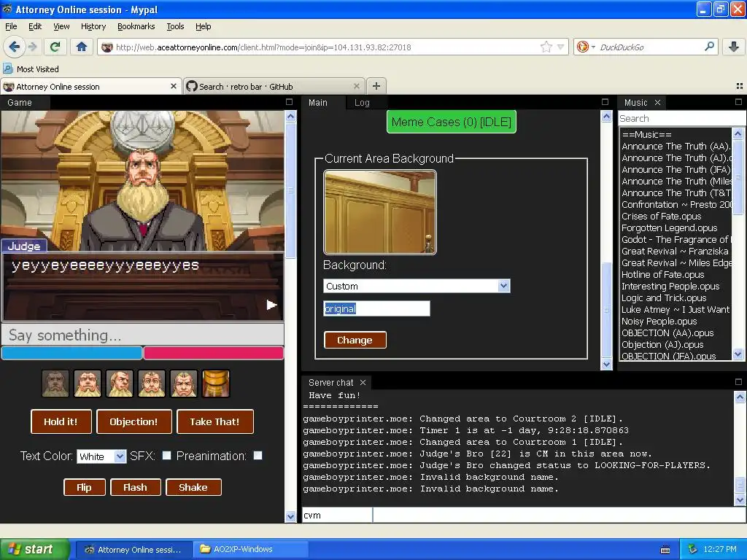
Task: Switch to the Main tab
Action: (x=318, y=102)
